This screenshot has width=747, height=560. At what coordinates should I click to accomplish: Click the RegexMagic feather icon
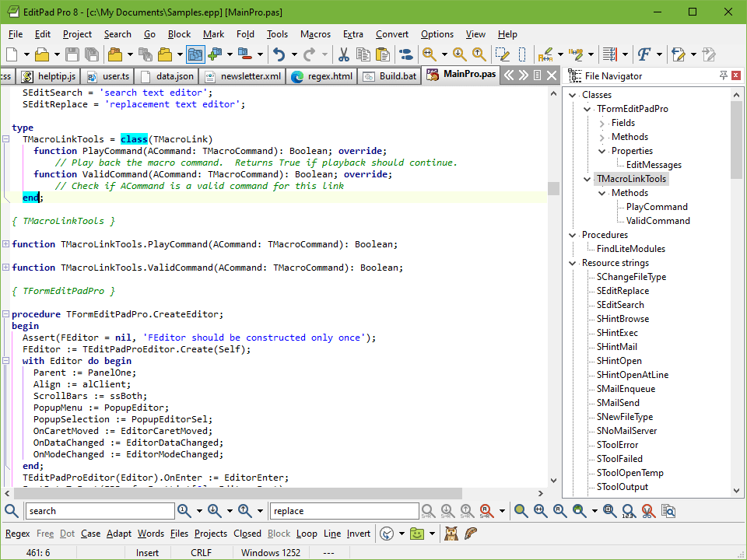tap(471, 534)
